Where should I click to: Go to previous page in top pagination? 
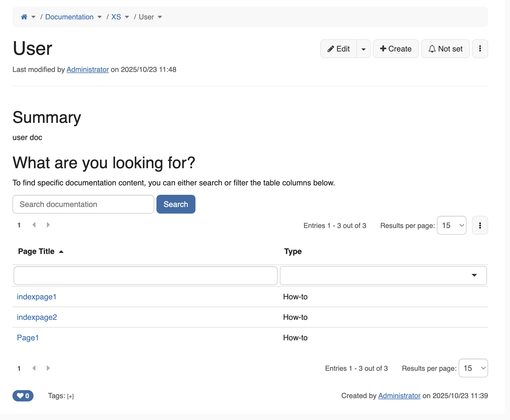(34, 225)
